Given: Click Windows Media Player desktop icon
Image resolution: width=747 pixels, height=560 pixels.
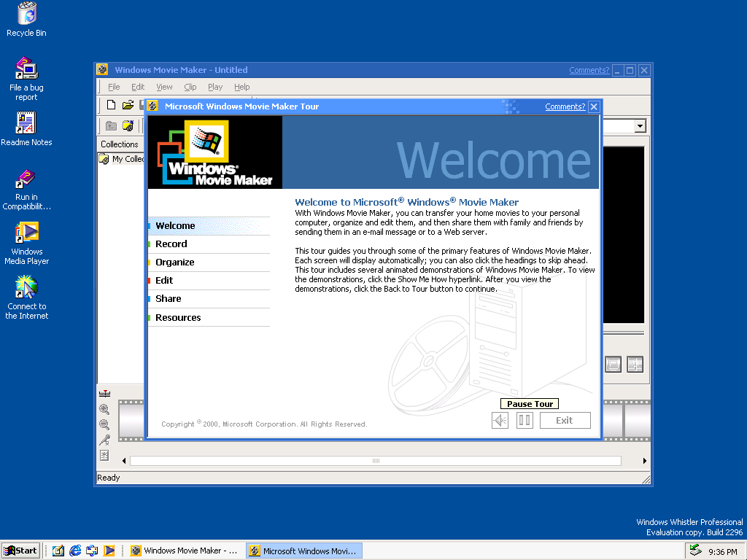Looking at the screenshot, I should [x=27, y=244].
